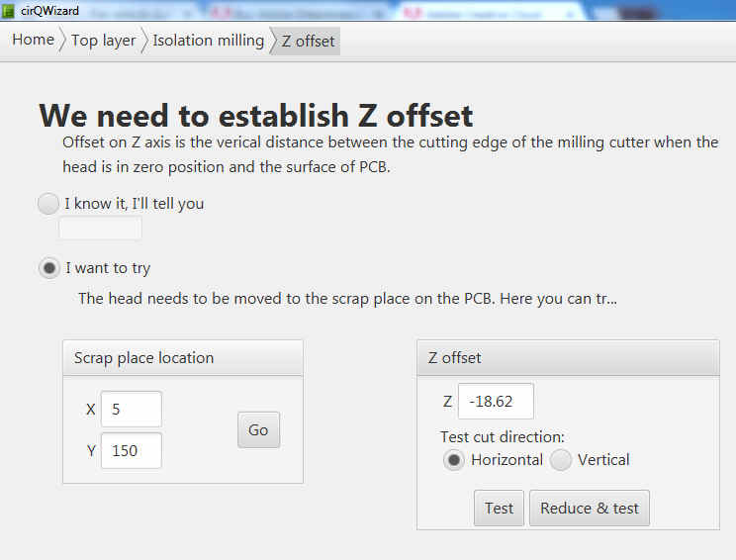736x560 pixels.
Task: Set test cut direction to Horizontal
Action: pos(454,460)
